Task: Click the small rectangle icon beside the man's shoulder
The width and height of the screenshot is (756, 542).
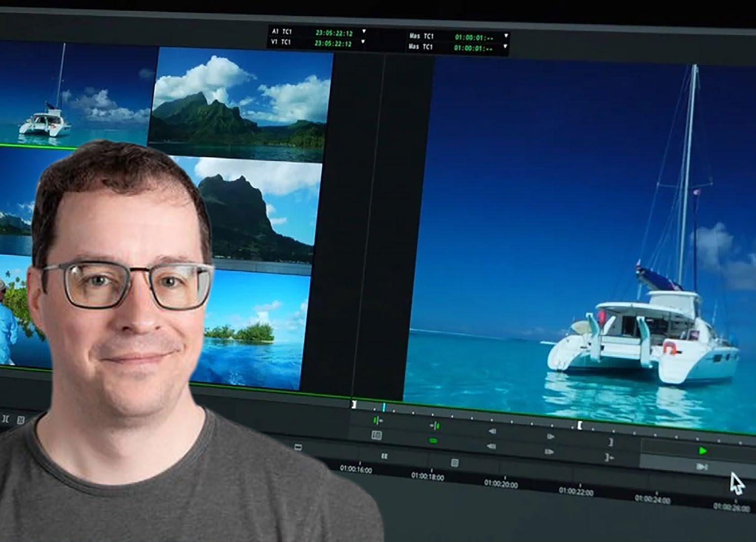Action: [x=298, y=447]
